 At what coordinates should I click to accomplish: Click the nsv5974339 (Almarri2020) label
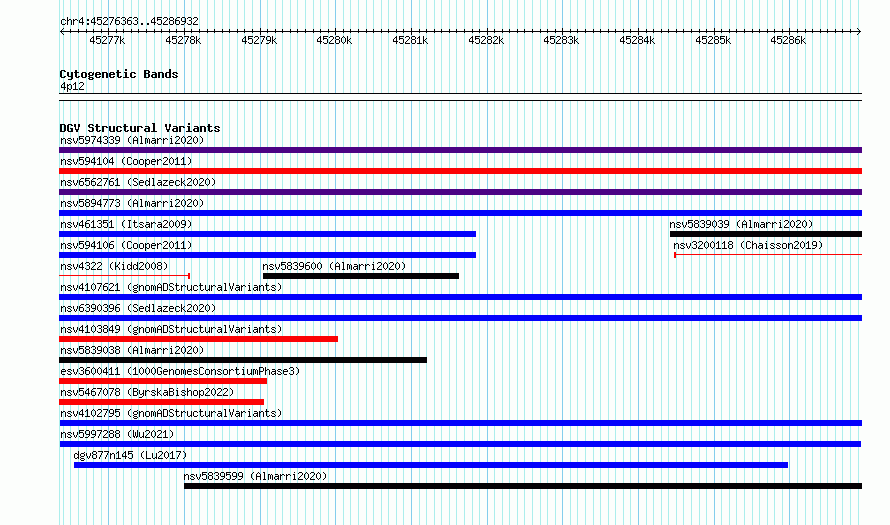(132, 140)
